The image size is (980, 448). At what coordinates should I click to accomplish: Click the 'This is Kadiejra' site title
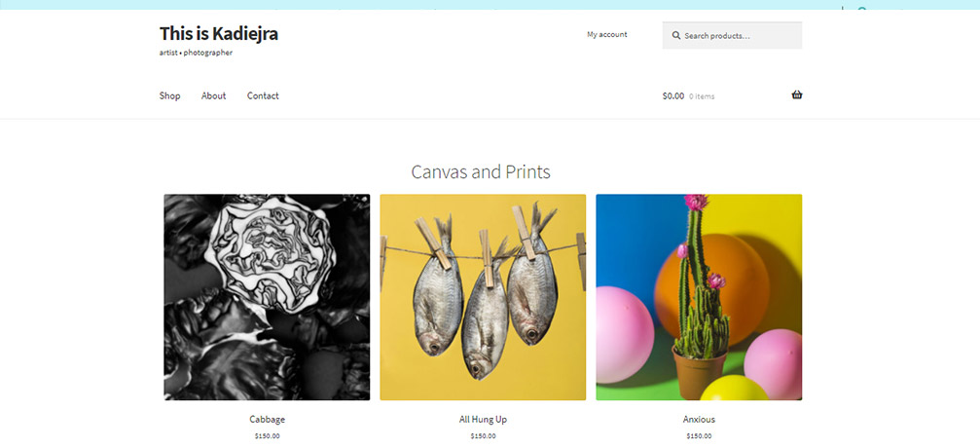pos(219,34)
